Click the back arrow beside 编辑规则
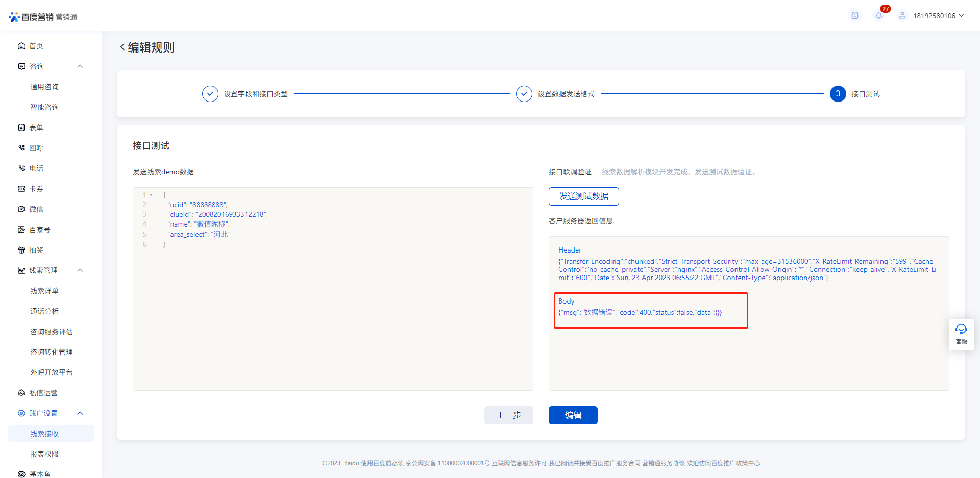Screen dimensions: 980x478 pos(122,47)
